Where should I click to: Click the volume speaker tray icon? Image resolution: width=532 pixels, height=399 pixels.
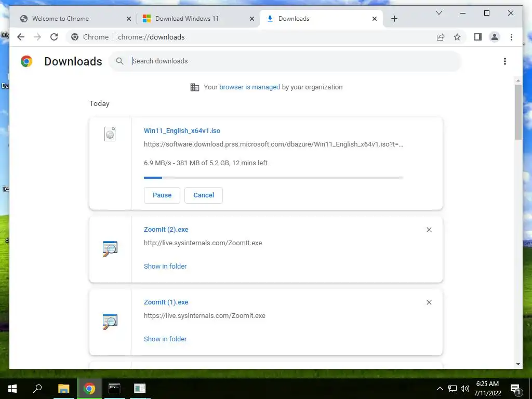coord(465,389)
